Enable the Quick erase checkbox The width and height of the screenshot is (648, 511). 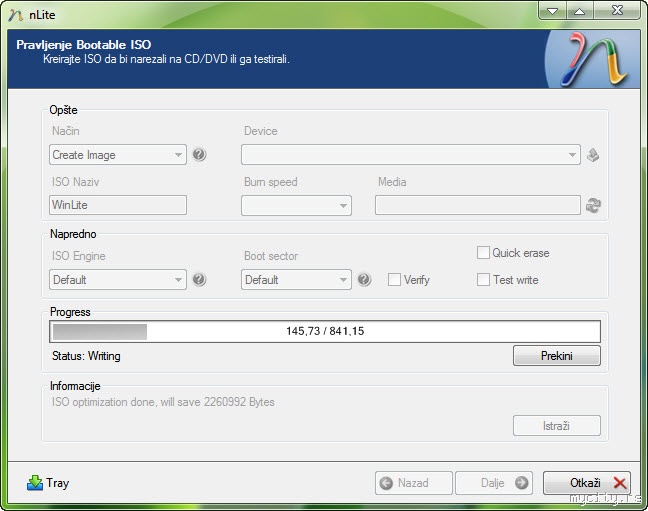click(483, 253)
